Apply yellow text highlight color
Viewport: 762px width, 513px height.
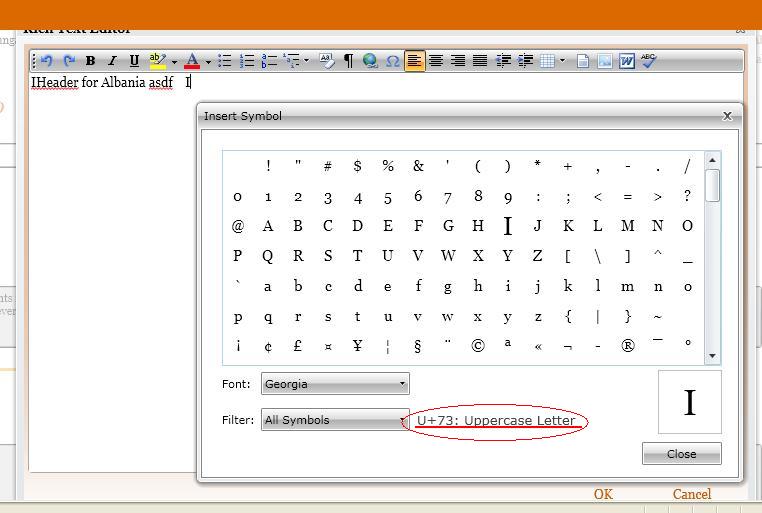click(x=157, y=61)
